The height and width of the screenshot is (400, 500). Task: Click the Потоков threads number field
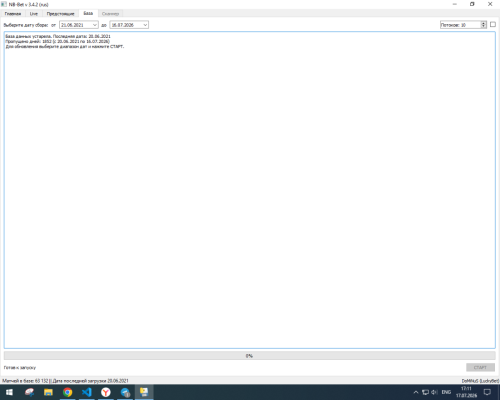(460, 25)
